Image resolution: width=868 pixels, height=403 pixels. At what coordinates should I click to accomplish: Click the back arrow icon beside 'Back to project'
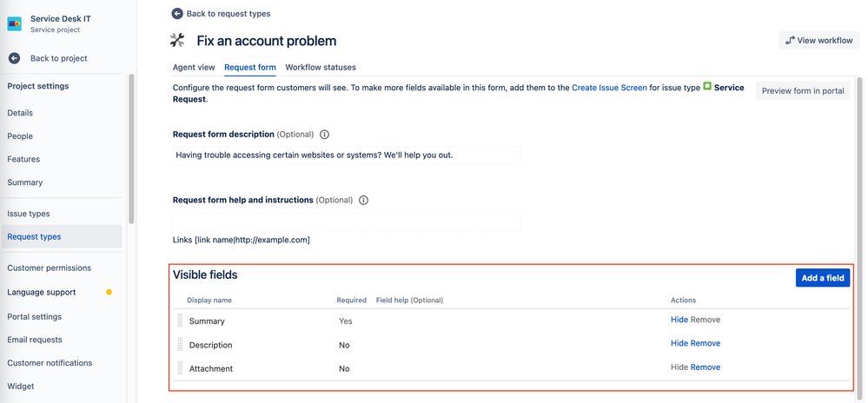[15, 58]
